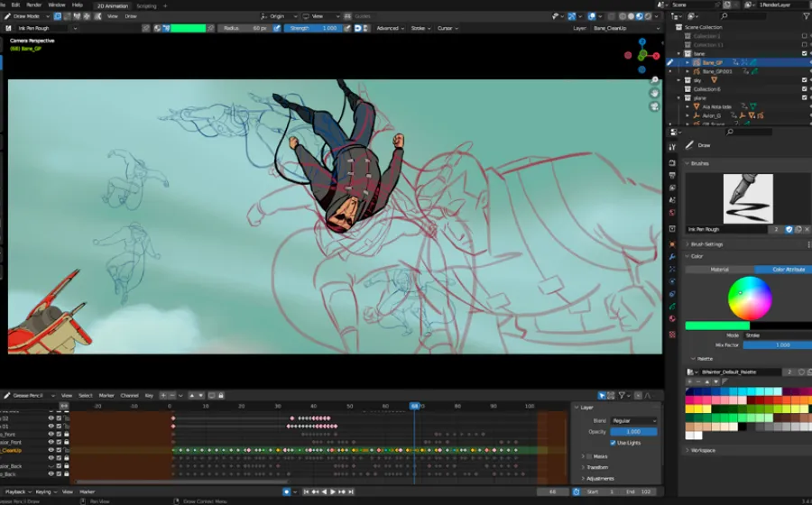Toggle radius pen pressure icon

point(277,29)
